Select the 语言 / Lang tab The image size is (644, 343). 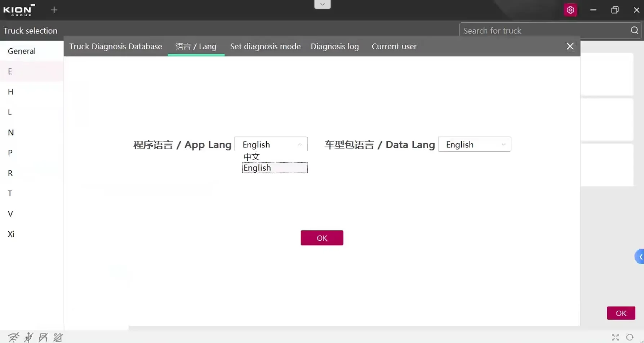pyautogui.click(x=196, y=46)
